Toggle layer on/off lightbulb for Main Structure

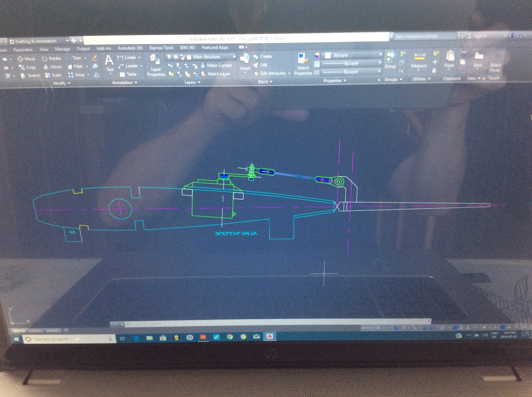tap(169, 57)
